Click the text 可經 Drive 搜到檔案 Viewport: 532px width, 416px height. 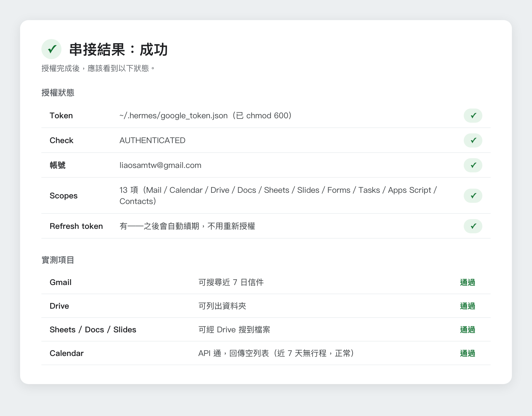tap(234, 330)
